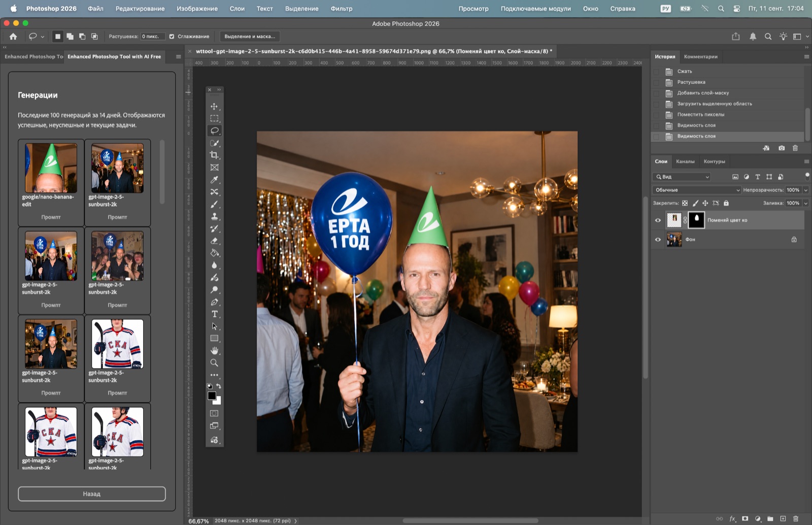Viewport: 812px width, 525px height.
Task: Click the Home icon in options bar
Action: pos(13,37)
